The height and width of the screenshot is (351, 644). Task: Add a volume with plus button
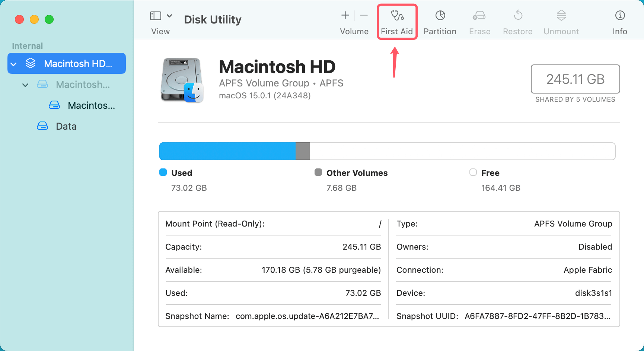point(345,15)
